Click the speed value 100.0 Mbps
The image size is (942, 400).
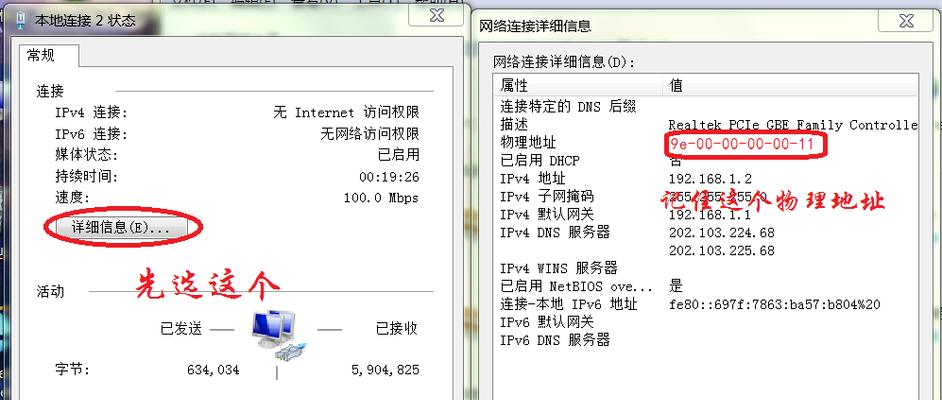381,198
